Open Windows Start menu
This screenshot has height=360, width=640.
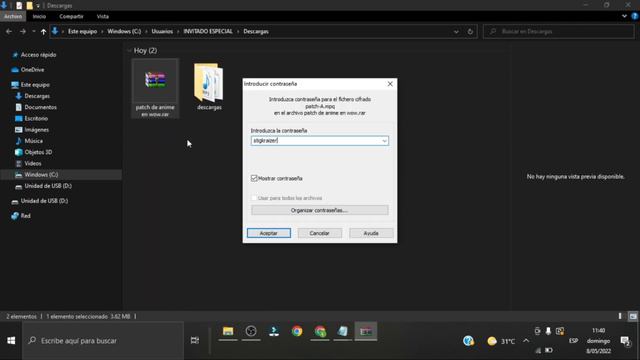11,340
